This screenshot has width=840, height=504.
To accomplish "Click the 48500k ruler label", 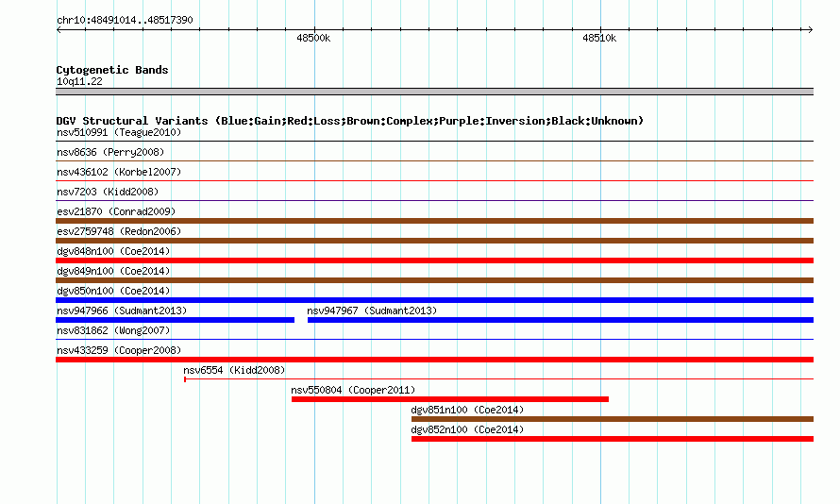I will pyautogui.click(x=313, y=38).
